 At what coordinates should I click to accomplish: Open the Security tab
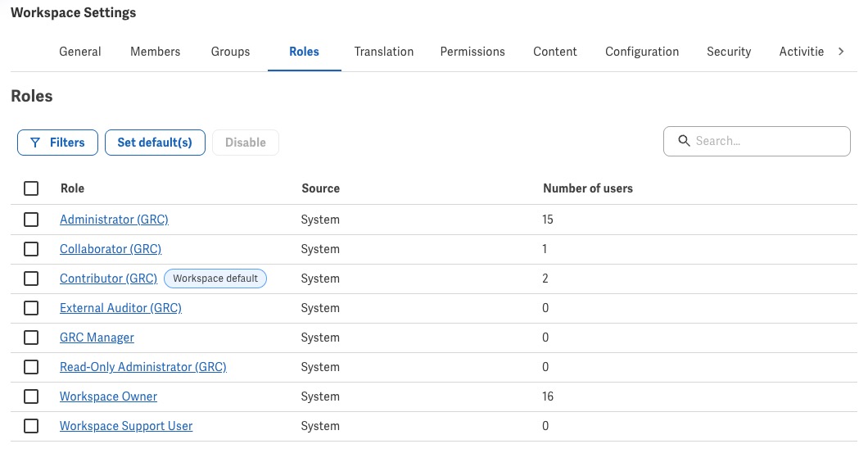pos(729,52)
